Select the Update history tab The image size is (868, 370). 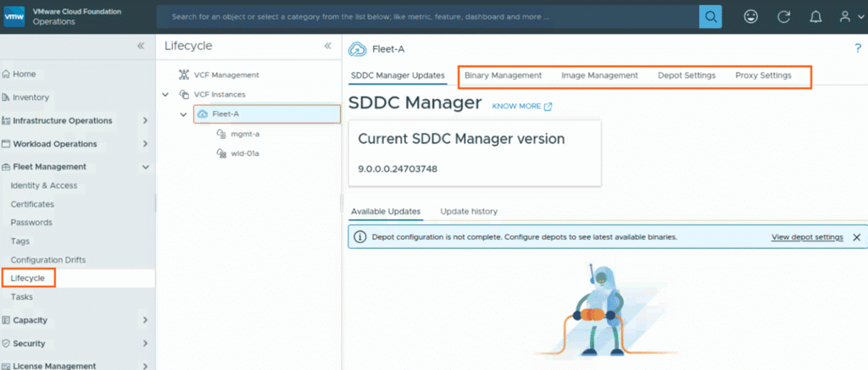[x=469, y=211]
